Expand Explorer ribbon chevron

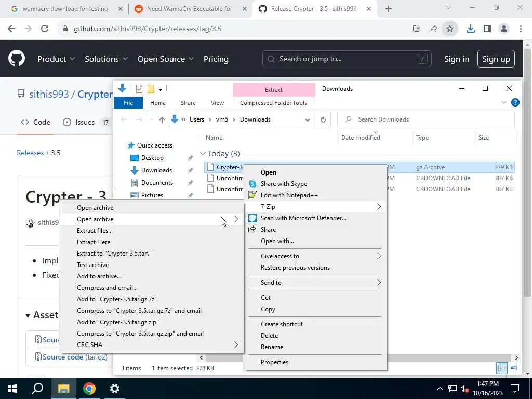pos(504,102)
